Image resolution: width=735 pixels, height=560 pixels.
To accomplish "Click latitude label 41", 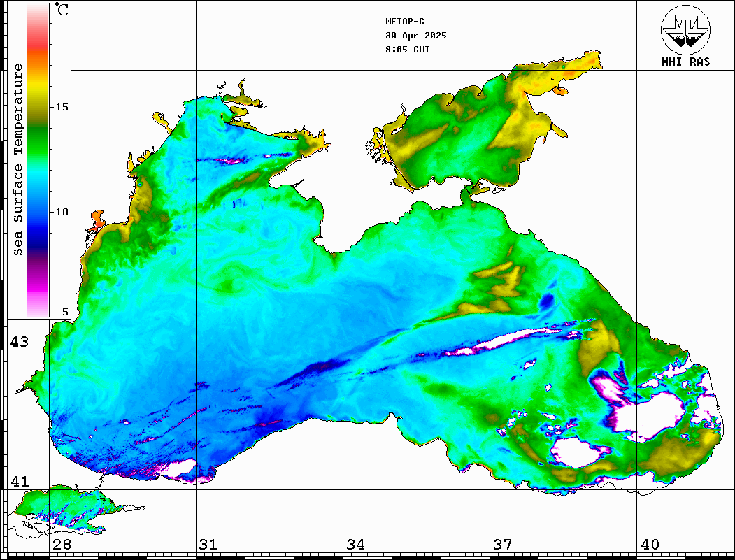I will point(20,482).
